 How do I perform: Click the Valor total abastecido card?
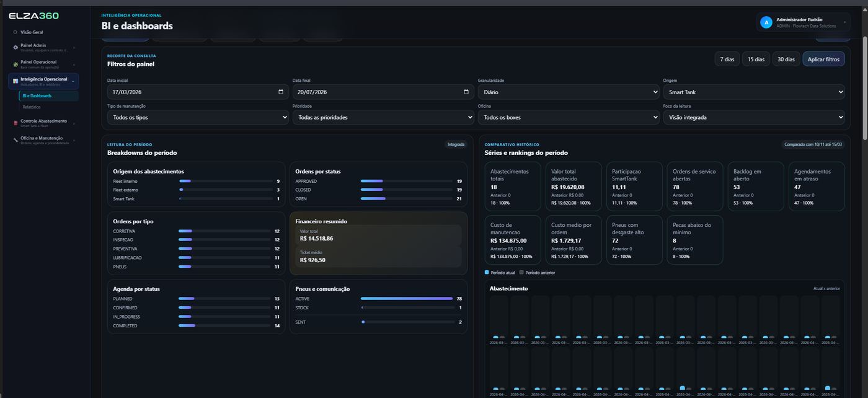click(573, 187)
